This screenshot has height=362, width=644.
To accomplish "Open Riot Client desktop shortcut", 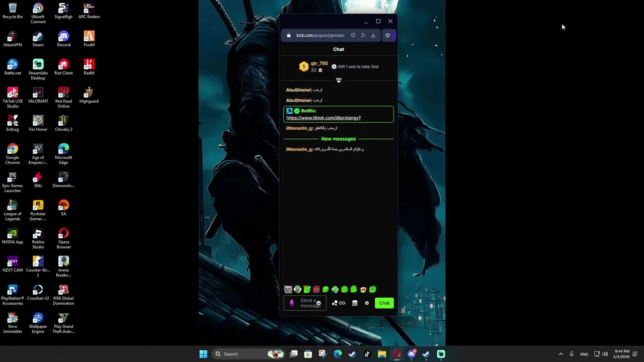I will tap(63, 67).
